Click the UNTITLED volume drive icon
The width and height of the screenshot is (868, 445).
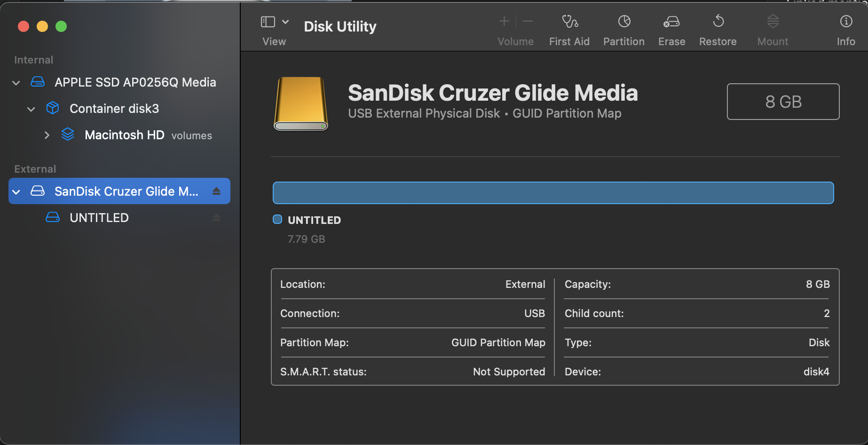[53, 217]
